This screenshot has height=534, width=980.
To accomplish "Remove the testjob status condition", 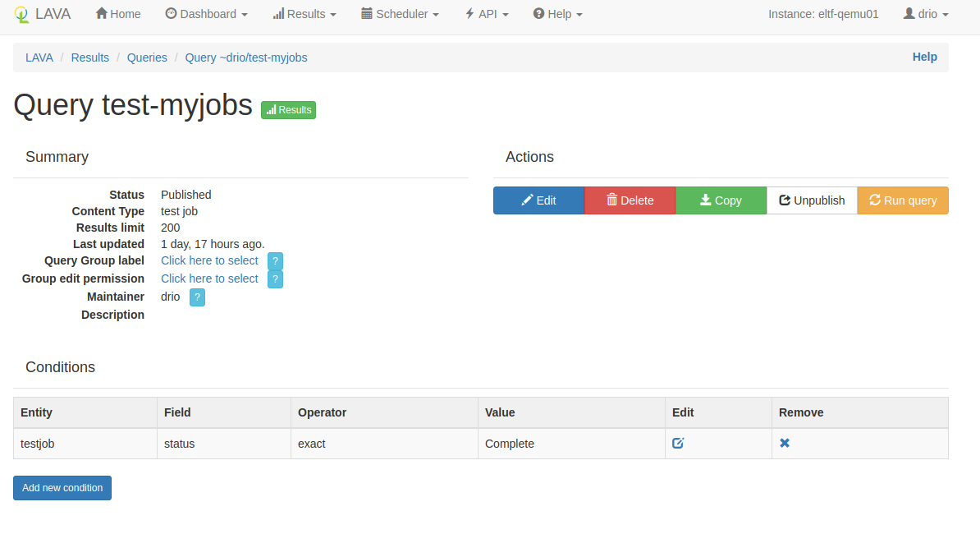I will coord(785,444).
